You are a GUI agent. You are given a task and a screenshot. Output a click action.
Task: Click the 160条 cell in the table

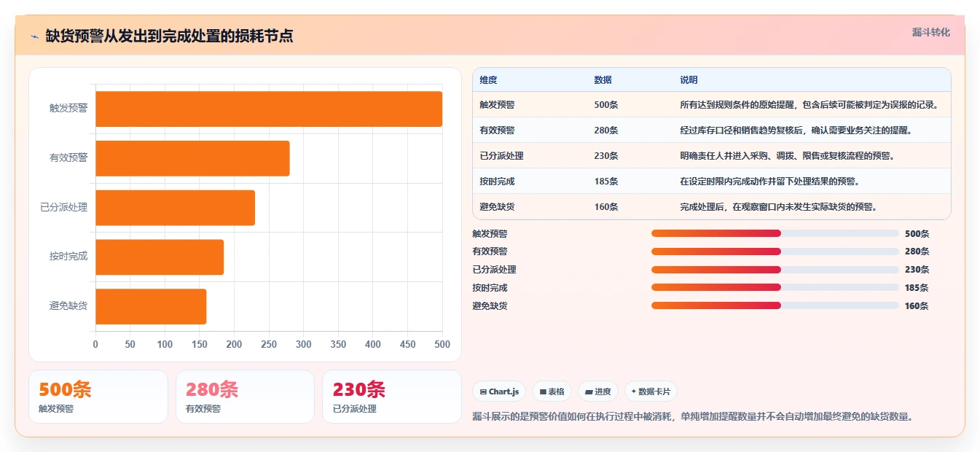coord(606,207)
